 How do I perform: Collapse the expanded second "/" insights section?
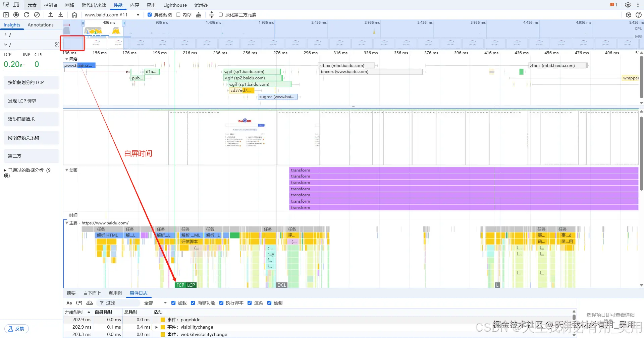point(5,45)
